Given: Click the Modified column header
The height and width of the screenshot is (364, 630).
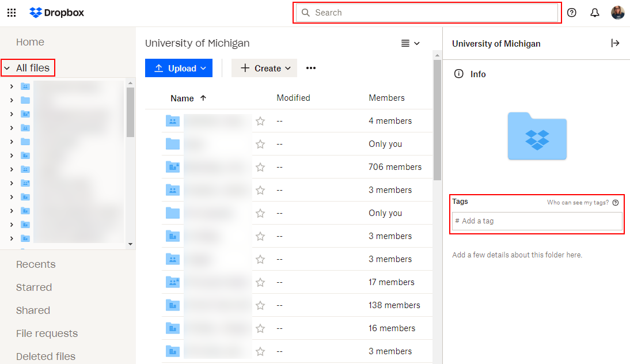Looking at the screenshot, I should click(x=293, y=98).
